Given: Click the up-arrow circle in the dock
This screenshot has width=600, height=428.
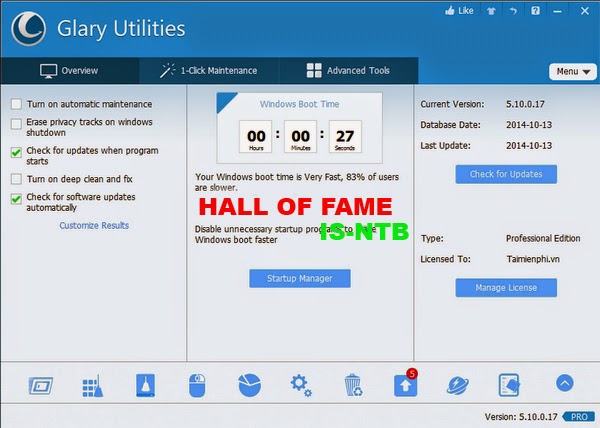Looking at the screenshot, I should (565, 383).
